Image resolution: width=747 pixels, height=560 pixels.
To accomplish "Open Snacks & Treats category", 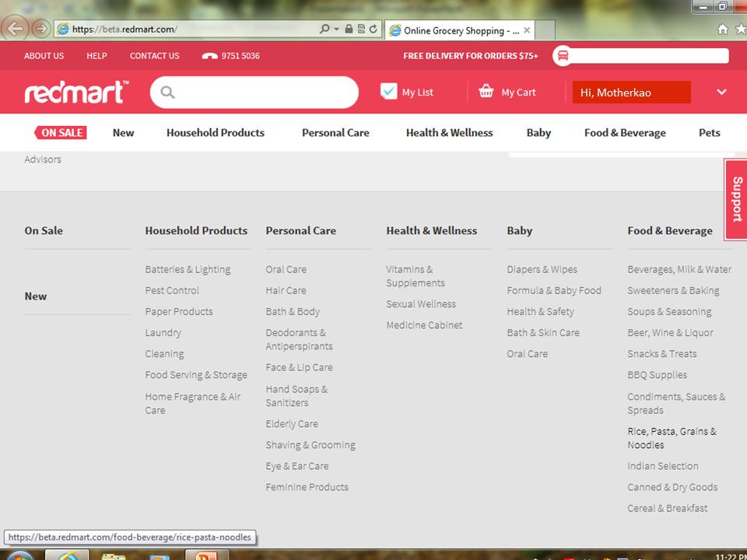I will coord(662,354).
